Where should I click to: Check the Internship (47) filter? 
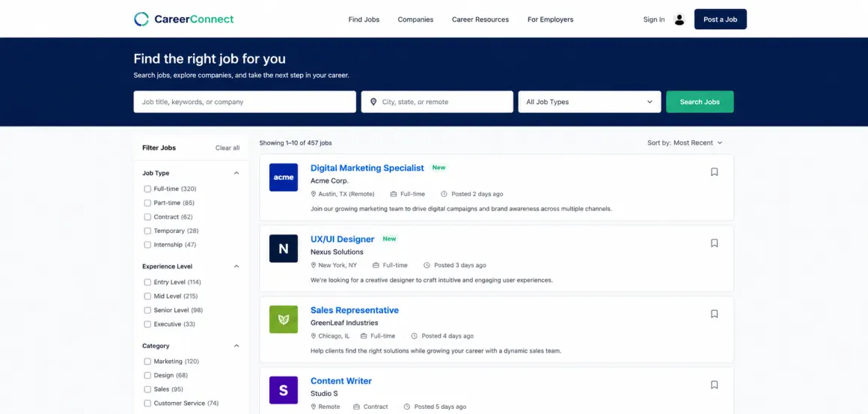coord(147,245)
